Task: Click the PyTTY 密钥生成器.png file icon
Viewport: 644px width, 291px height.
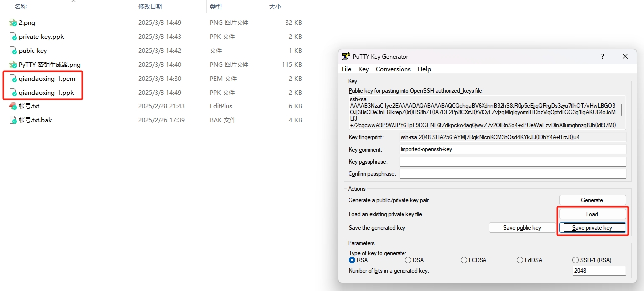Action: 13,65
